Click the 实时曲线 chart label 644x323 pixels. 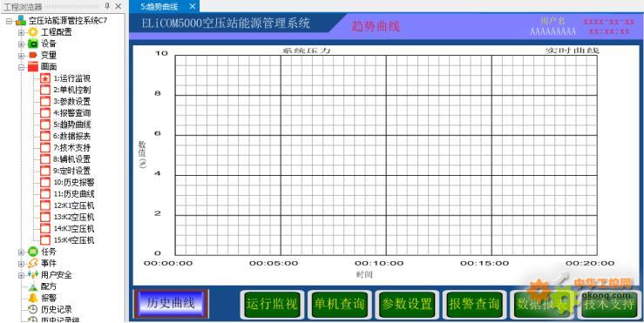pos(573,50)
